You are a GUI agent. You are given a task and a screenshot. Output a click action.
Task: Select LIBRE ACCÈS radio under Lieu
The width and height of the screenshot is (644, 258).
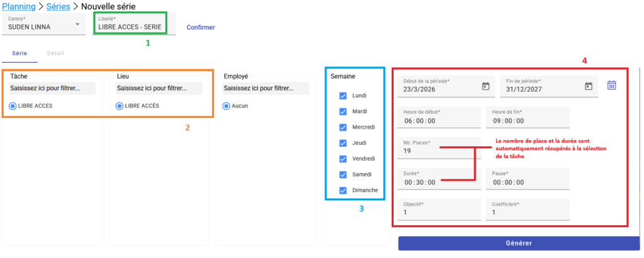click(120, 106)
